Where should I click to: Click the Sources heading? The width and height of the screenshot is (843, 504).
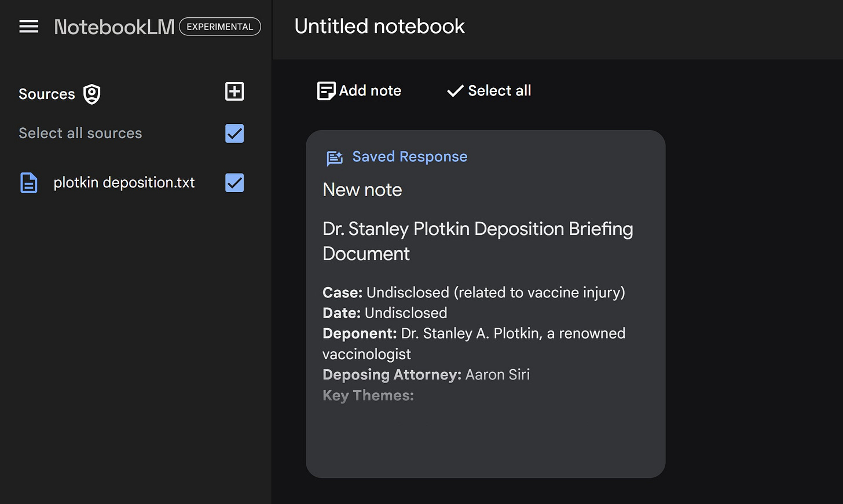click(x=47, y=94)
